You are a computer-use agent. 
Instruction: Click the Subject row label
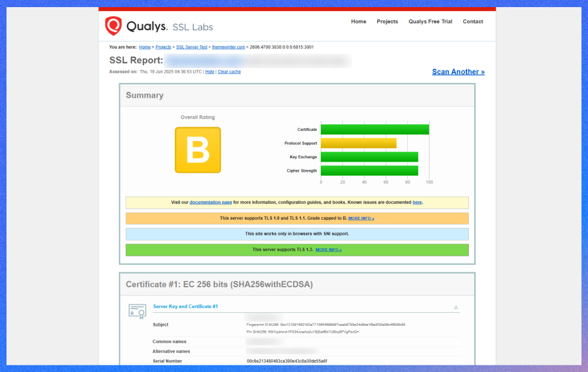pyautogui.click(x=161, y=325)
